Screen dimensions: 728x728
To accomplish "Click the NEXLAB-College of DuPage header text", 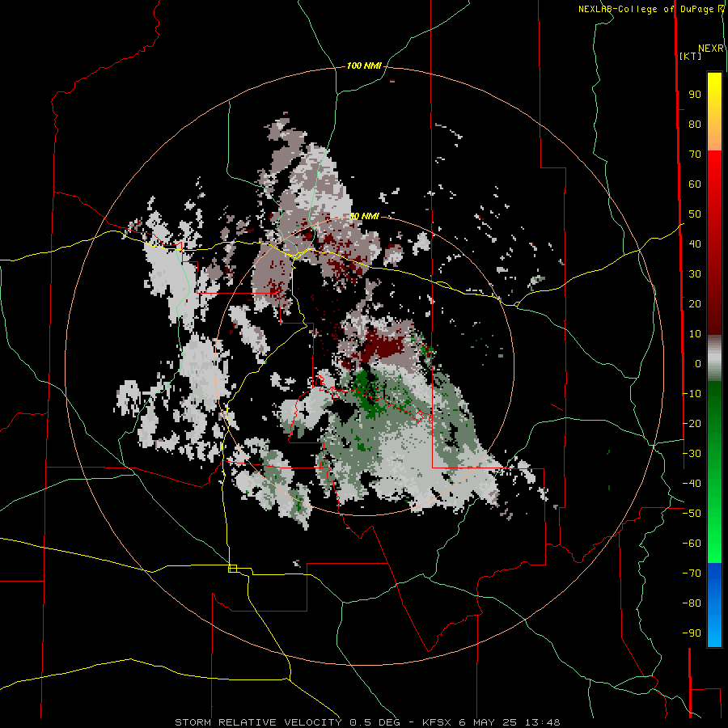I will (645, 9).
